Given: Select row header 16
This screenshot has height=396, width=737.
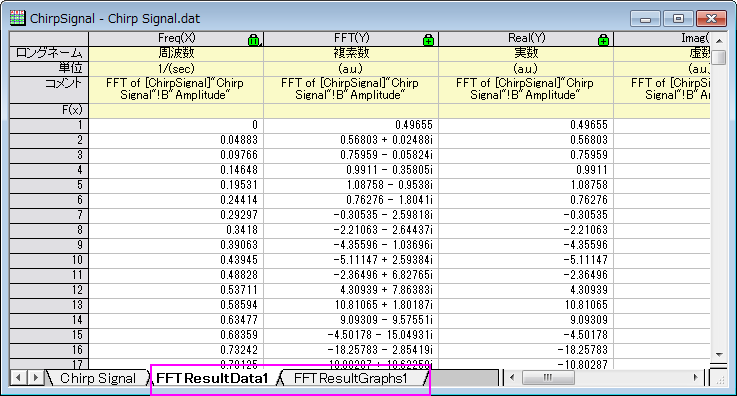Looking at the screenshot, I should [49, 350].
